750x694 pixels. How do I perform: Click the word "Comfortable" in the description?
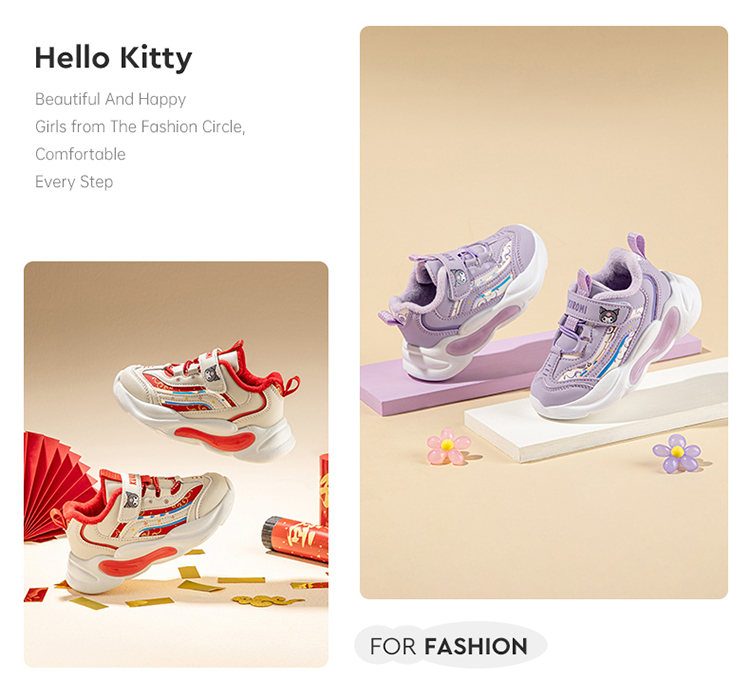(80, 154)
